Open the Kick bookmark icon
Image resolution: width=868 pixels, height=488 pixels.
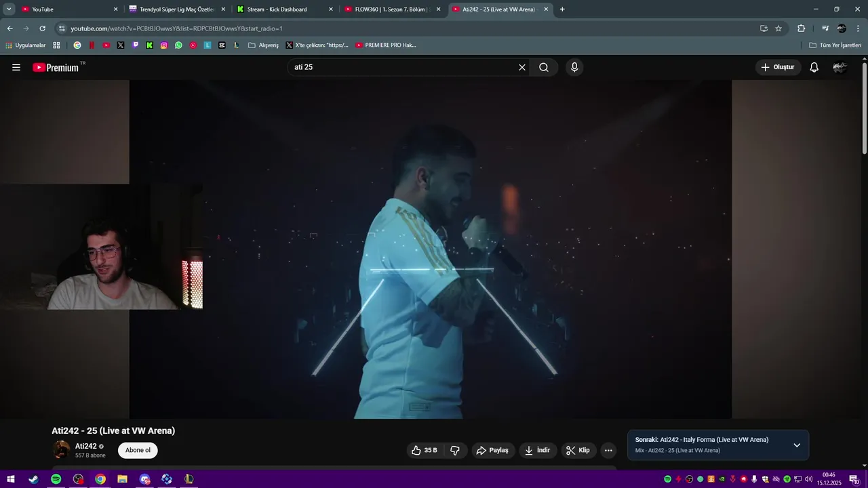click(150, 45)
